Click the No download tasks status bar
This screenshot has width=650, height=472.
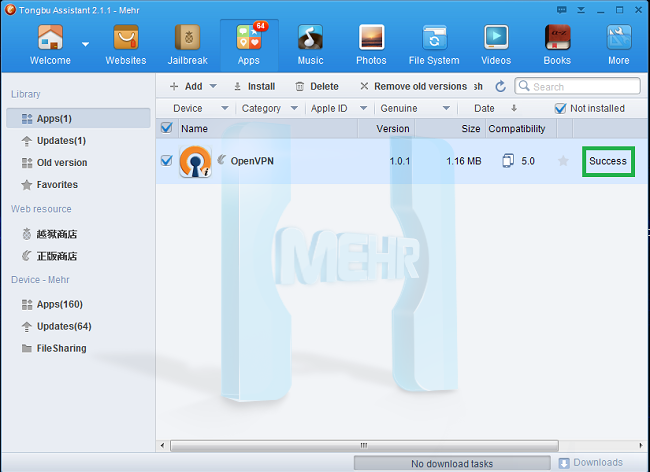tap(452, 463)
